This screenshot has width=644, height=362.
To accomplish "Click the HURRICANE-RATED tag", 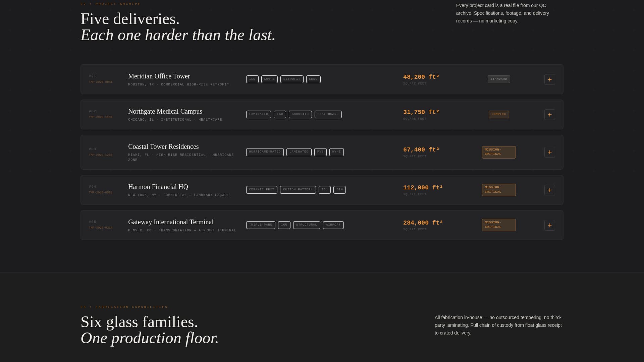I will (265, 152).
